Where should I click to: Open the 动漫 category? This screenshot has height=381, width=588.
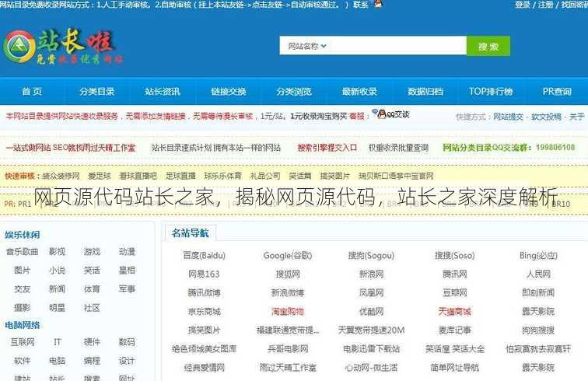pos(127,252)
